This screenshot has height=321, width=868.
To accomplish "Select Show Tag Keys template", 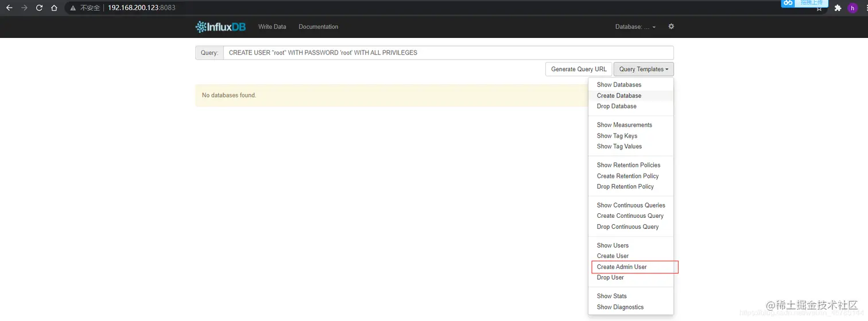I will (x=631, y=136).
